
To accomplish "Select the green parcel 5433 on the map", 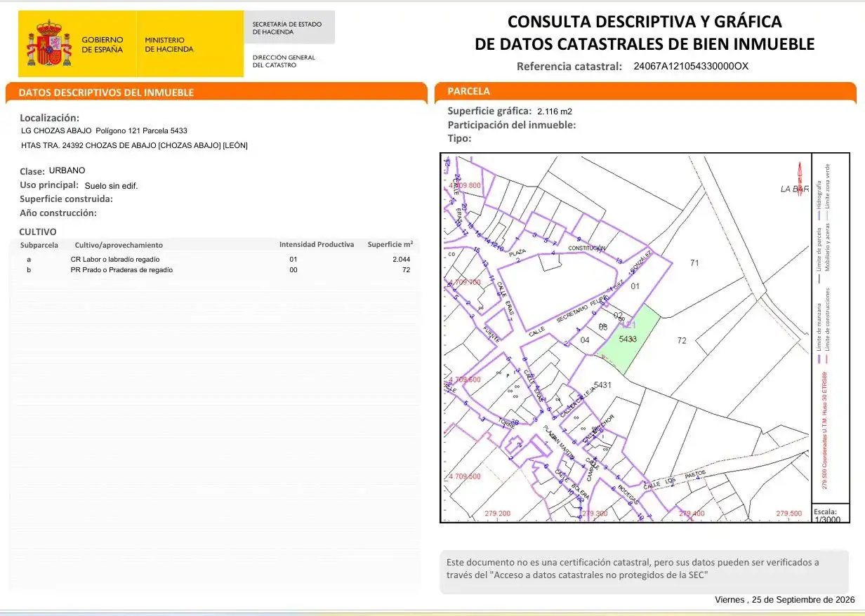I will point(628,340).
